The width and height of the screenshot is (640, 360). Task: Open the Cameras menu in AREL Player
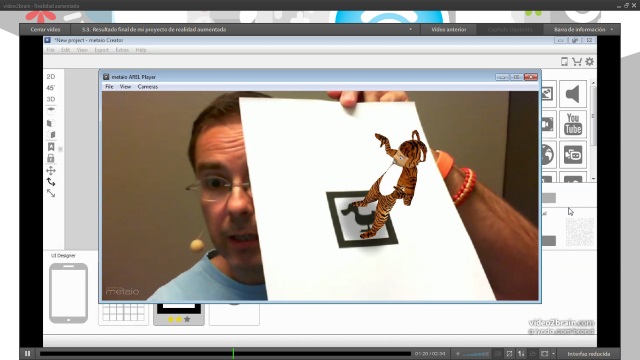[x=147, y=87]
